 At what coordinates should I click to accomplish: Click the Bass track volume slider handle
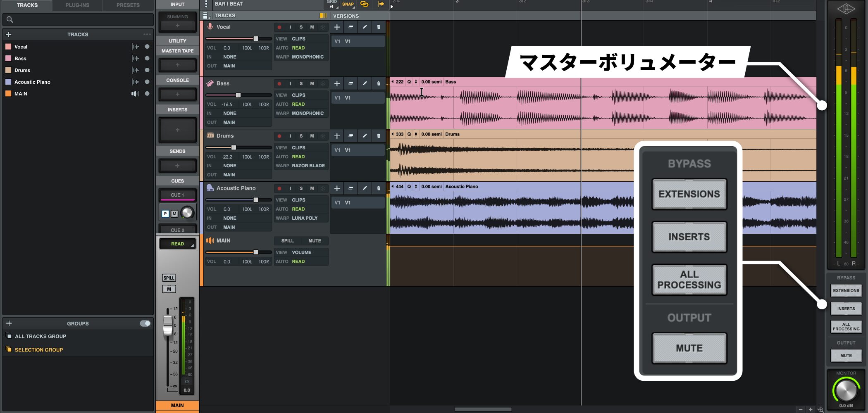tap(238, 95)
